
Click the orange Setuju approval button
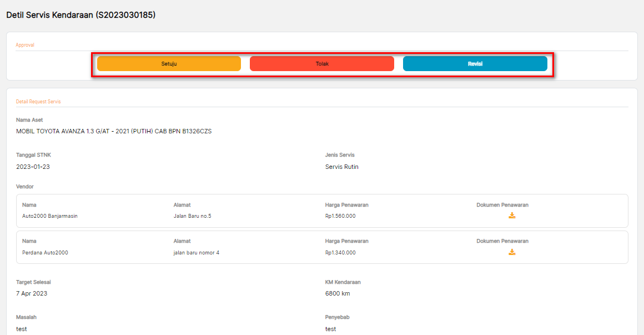pyautogui.click(x=169, y=64)
